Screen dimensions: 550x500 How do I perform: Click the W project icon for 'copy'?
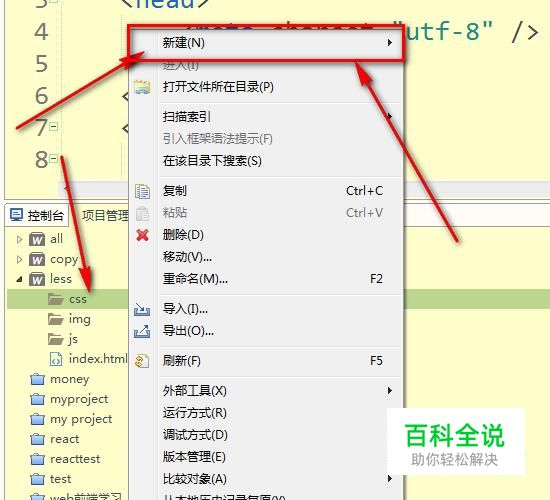(x=37, y=259)
